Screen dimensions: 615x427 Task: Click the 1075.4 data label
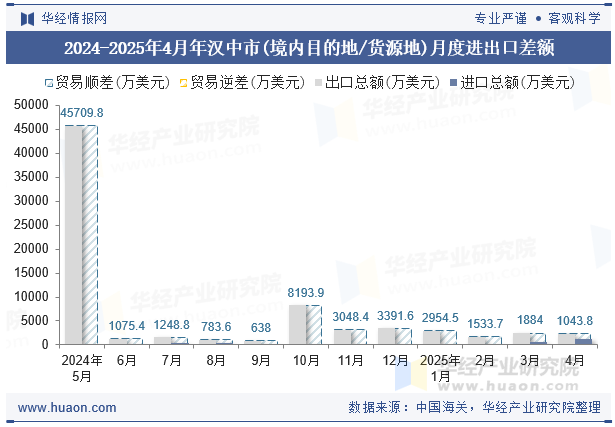[127, 326]
